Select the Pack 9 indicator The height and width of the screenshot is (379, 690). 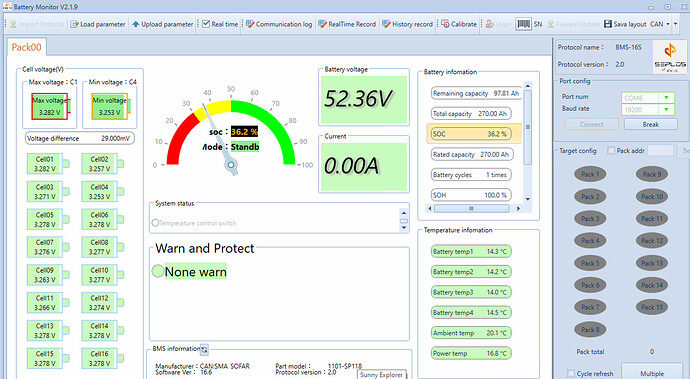(x=652, y=174)
